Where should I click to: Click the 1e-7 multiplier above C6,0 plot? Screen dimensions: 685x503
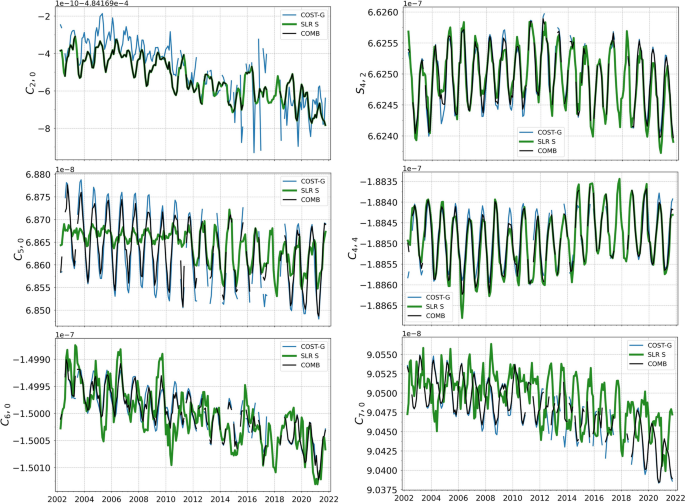tap(65, 334)
